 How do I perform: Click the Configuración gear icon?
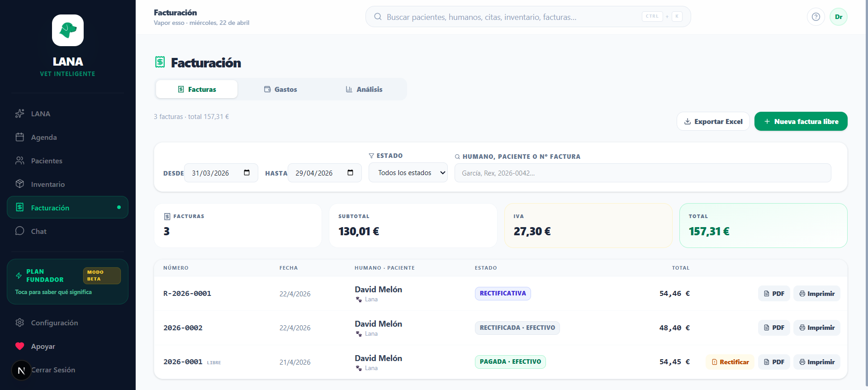(20, 323)
